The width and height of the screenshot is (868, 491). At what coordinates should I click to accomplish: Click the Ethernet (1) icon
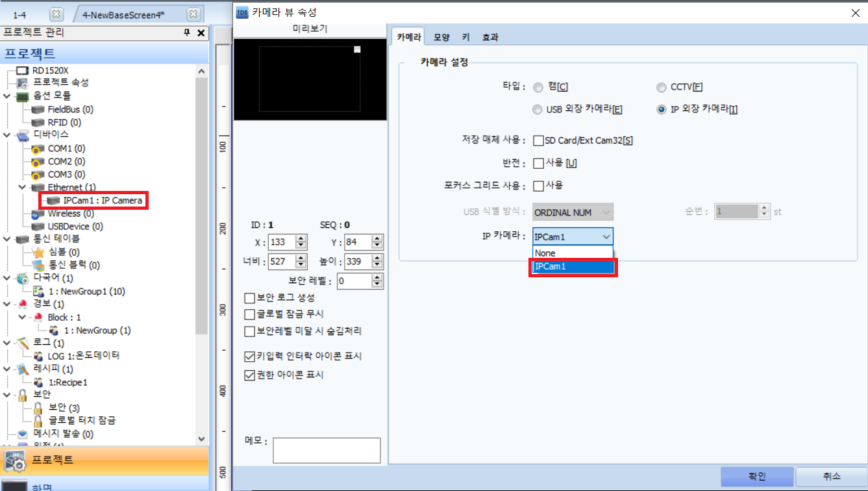38,187
